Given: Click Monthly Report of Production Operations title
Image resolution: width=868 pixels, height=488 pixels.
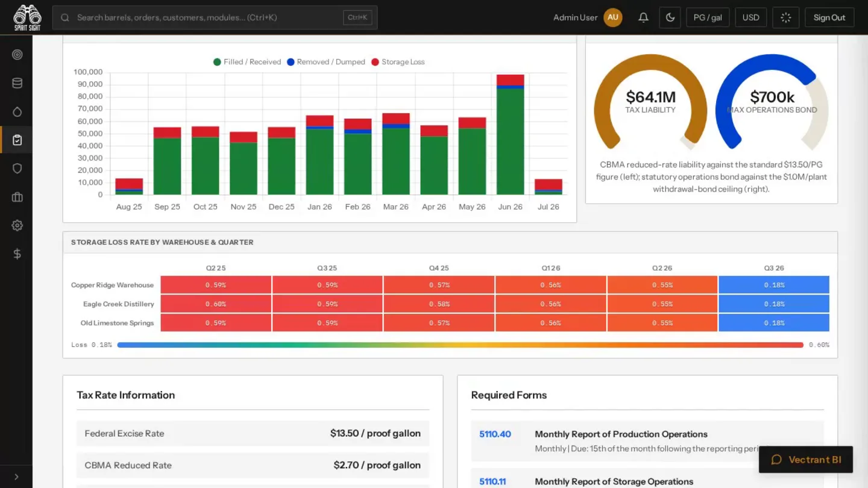Looking at the screenshot, I should (621, 434).
